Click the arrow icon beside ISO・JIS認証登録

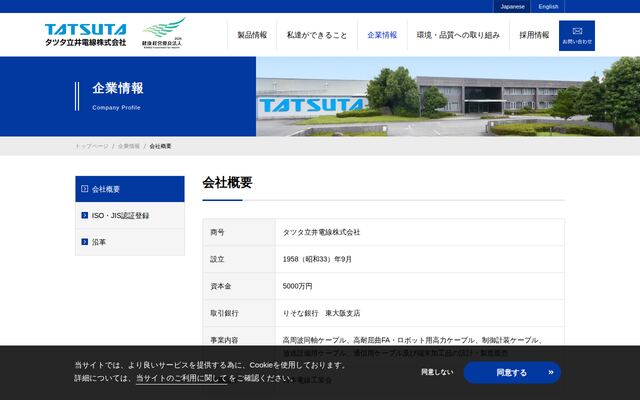tap(84, 215)
